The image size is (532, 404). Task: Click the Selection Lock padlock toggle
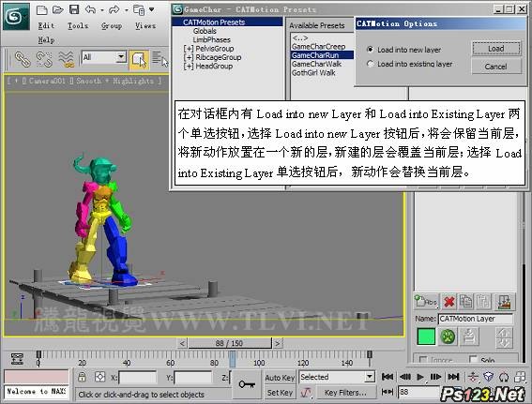point(82,377)
